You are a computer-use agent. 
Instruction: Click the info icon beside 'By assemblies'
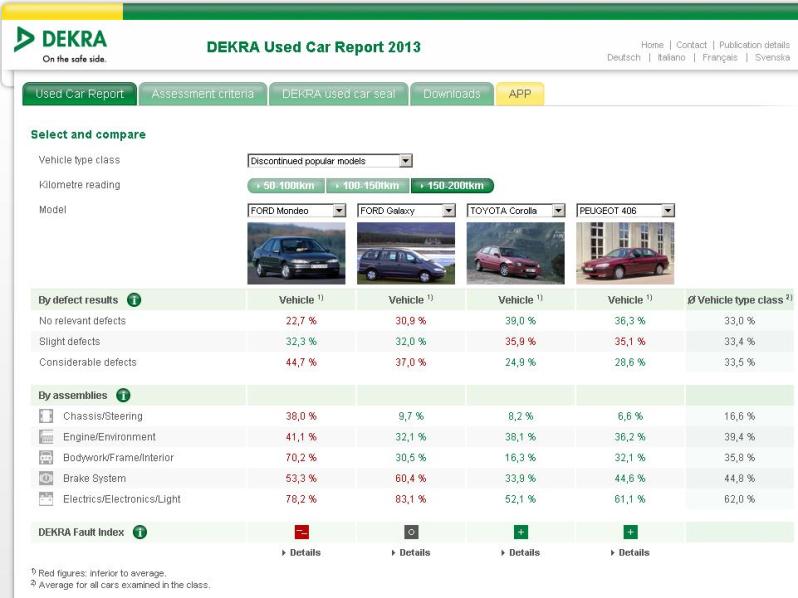point(124,395)
